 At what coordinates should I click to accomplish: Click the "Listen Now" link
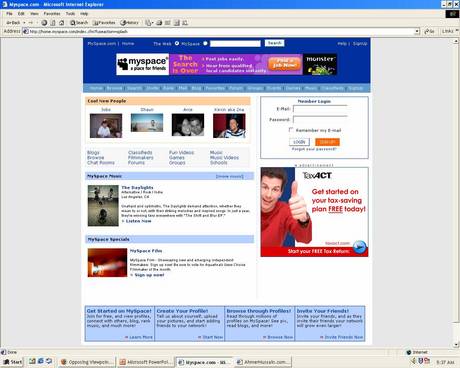(x=138, y=221)
